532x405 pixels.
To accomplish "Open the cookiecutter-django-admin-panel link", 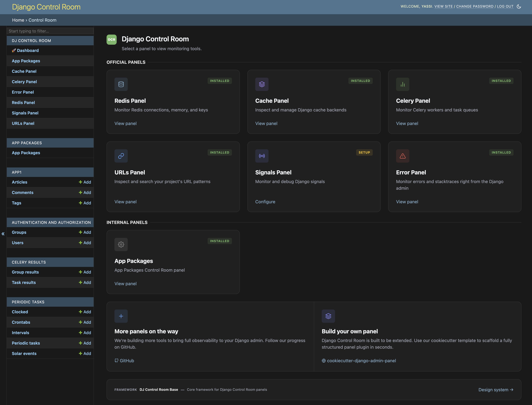I will [359, 361].
